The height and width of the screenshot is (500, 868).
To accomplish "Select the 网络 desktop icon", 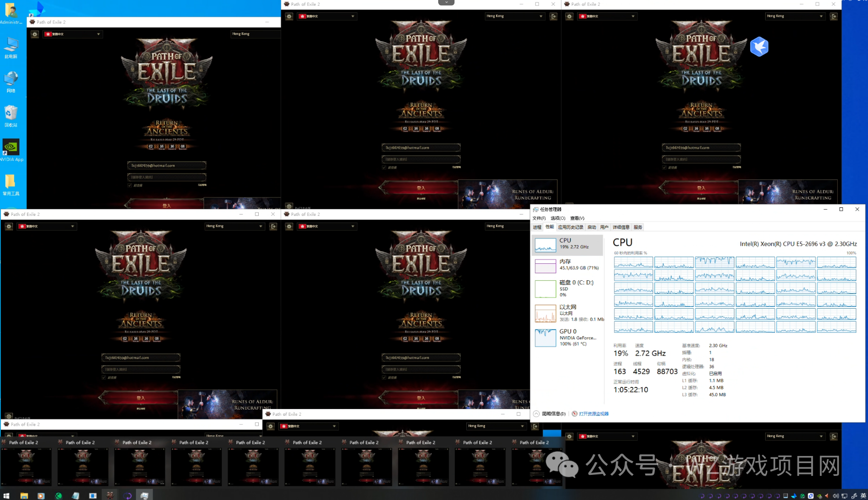I will click(11, 82).
